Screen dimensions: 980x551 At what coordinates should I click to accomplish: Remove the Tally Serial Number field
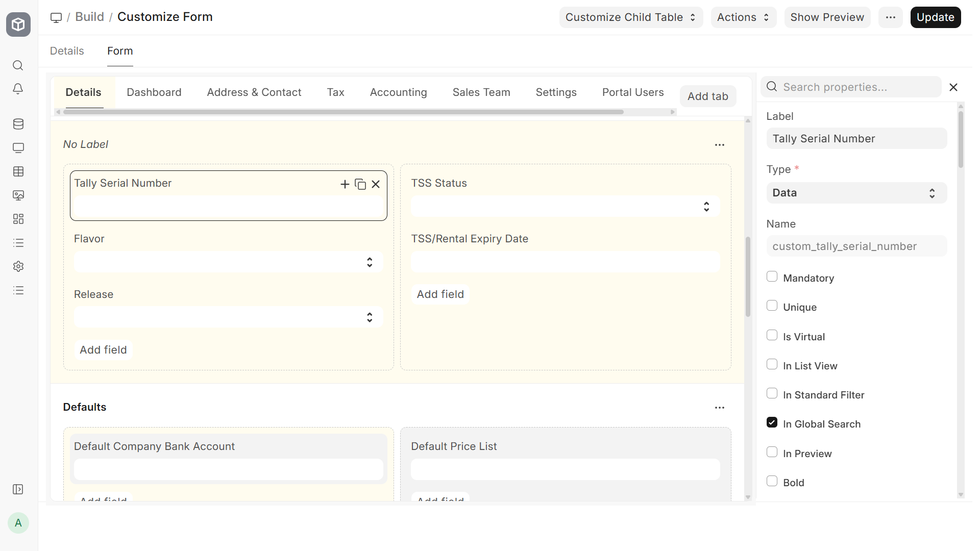click(376, 184)
